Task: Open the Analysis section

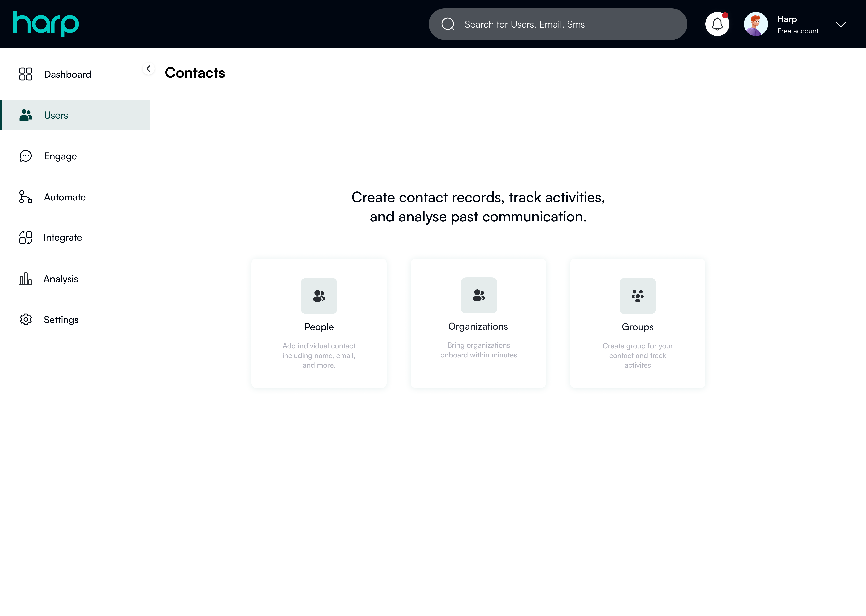Action: tap(75, 278)
